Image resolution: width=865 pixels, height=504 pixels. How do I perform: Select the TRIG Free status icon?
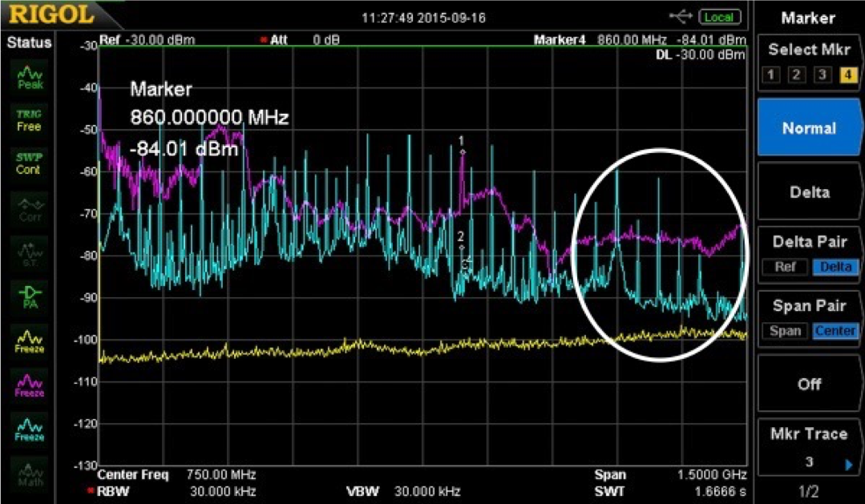29,120
